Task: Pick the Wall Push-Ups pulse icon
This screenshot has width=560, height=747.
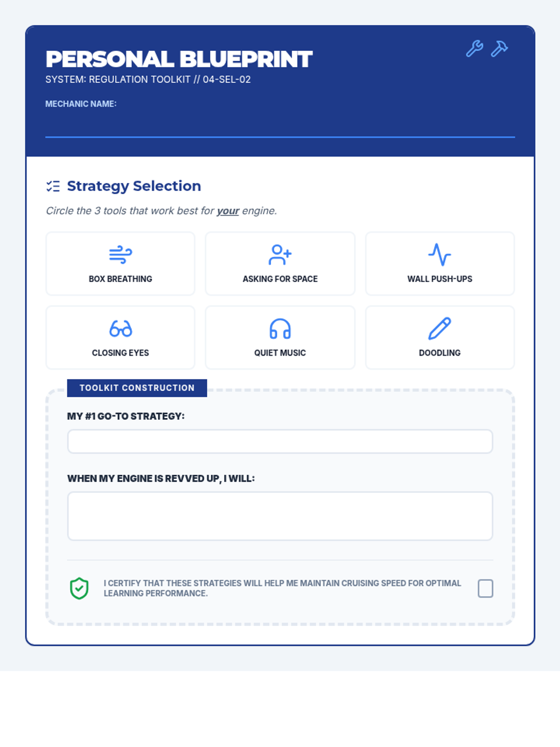Action: click(440, 255)
